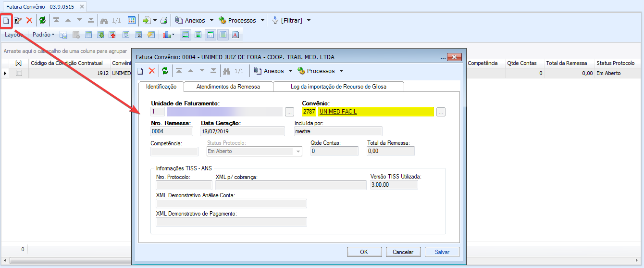
Task: Open the UNIMED FACIL convênio link
Action: [x=338, y=112]
